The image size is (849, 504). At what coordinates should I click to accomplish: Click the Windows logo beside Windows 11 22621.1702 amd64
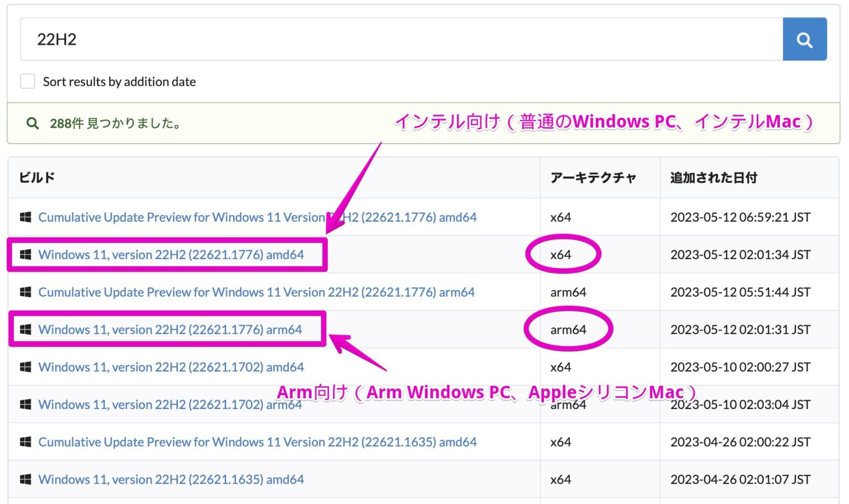click(x=25, y=366)
